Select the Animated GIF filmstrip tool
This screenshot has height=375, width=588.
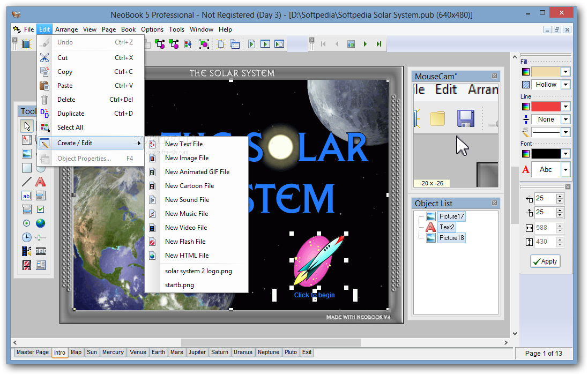41,251
